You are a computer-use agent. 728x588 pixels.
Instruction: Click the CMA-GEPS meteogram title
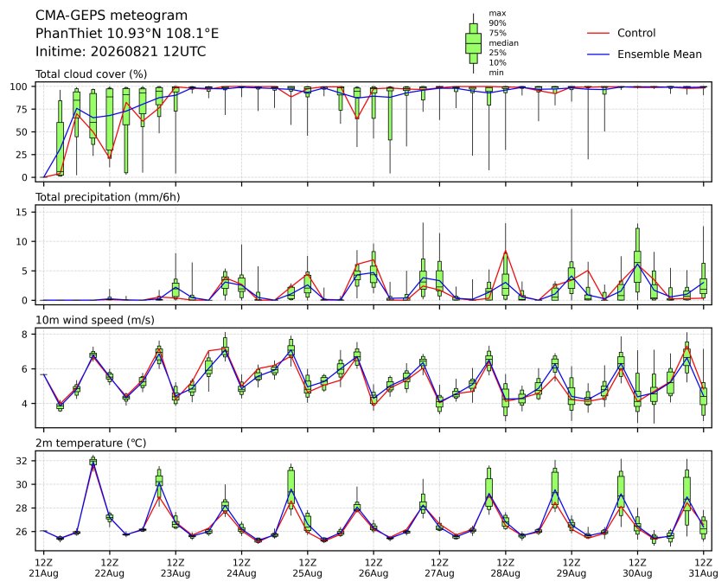pos(112,16)
